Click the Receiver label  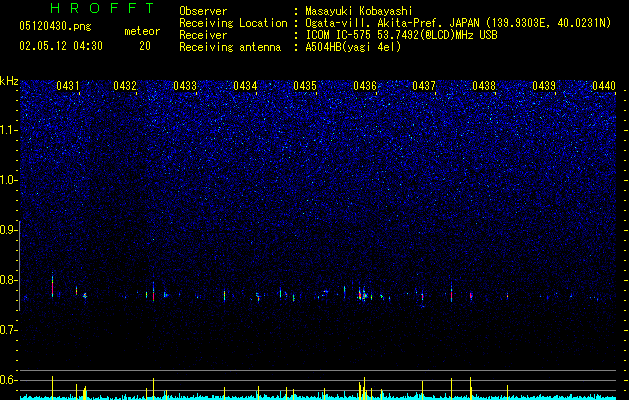(203, 35)
